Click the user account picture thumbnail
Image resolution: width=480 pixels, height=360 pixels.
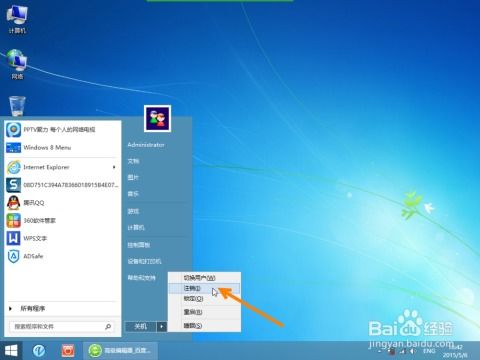click(x=158, y=119)
